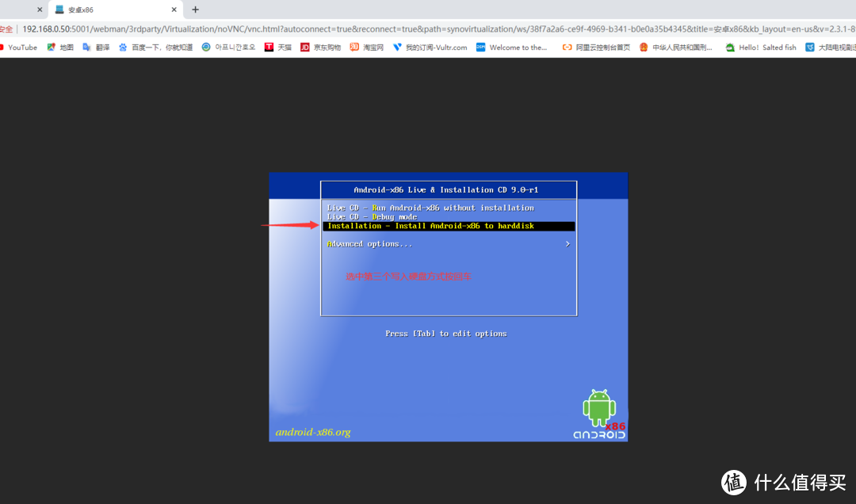Click 'Press [Tab] to edit options' text
Image resolution: width=856 pixels, height=504 pixels.
click(446, 334)
